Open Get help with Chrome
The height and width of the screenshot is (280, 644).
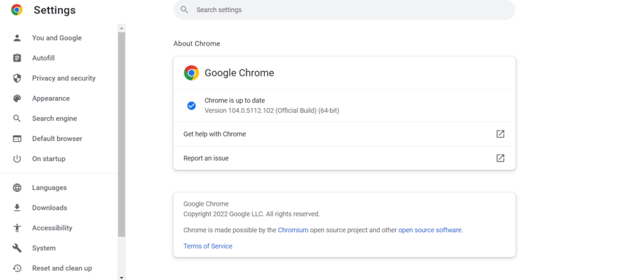(344, 134)
